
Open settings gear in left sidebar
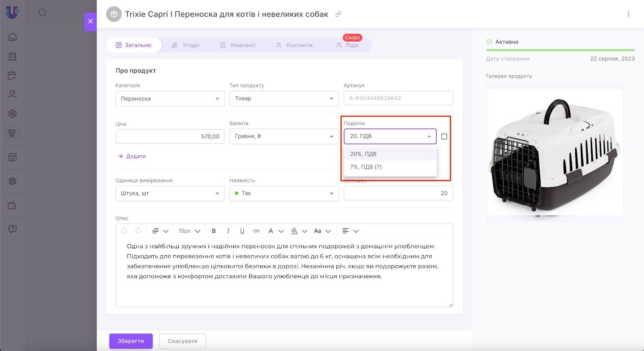(x=12, y=181)
